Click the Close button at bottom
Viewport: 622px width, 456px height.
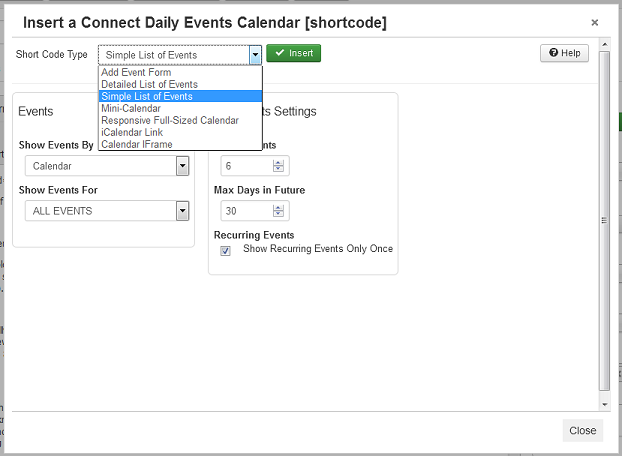pyautogui.click(x=582, y=430)
